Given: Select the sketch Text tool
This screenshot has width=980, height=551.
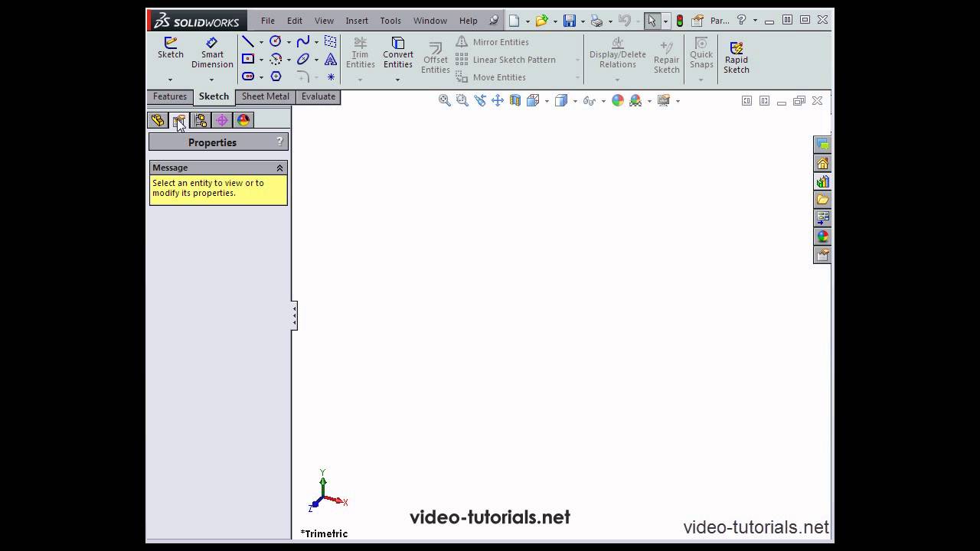Looking at the screenshot, I should pos(331,59).
